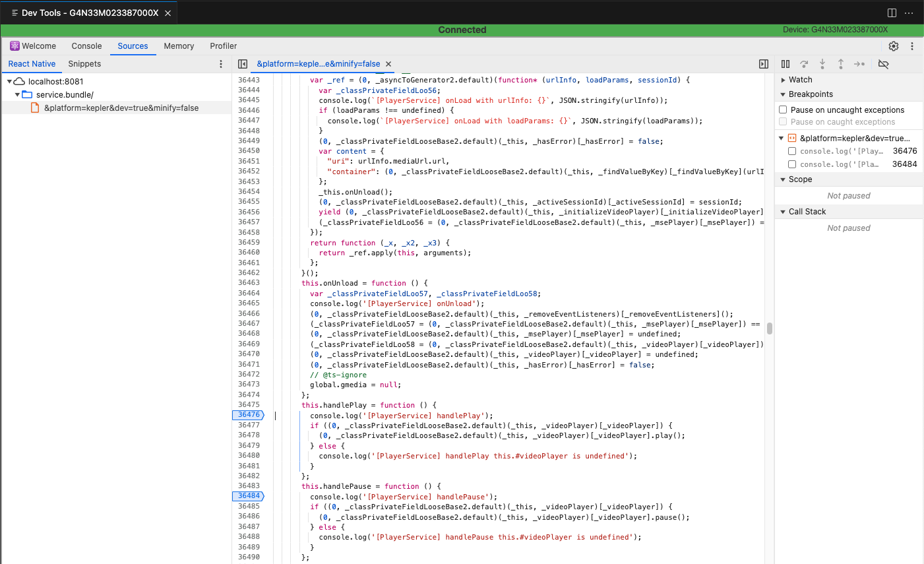
Task: Open the Profiler tab
Action: pos(223,46)
